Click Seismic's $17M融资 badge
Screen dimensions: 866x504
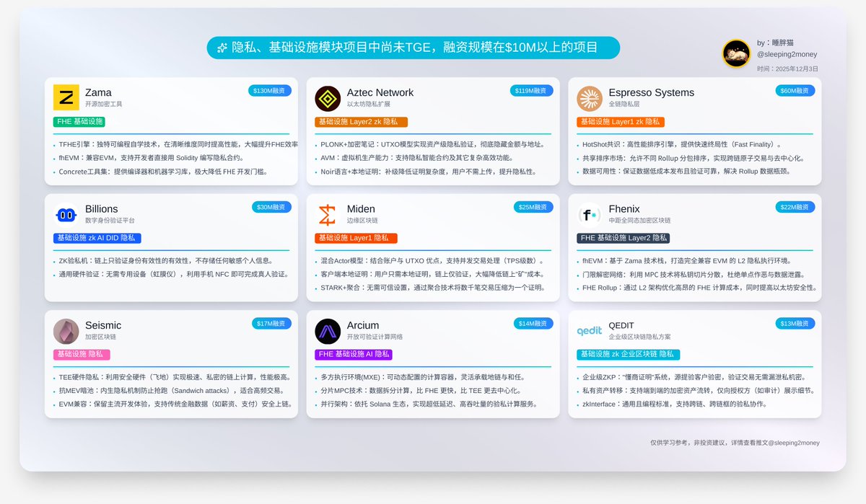(271, 324)
